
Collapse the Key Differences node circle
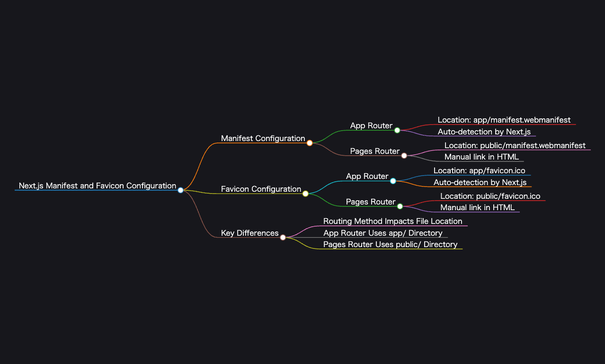[x=283, y=237]
